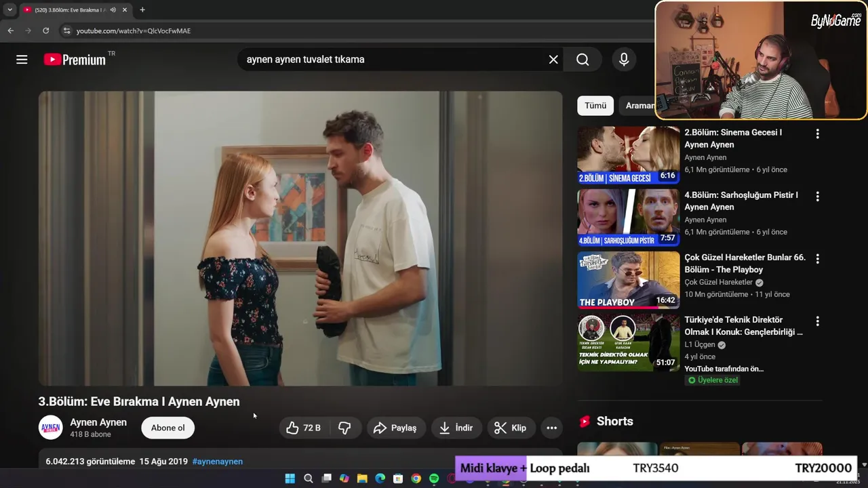Start voice search with the microphone

624,60
